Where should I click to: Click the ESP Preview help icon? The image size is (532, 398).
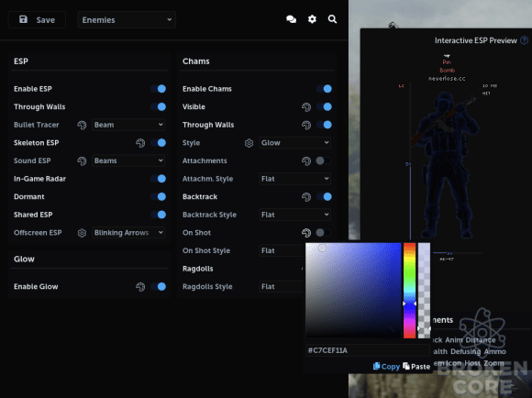click(x=524, y=40)
